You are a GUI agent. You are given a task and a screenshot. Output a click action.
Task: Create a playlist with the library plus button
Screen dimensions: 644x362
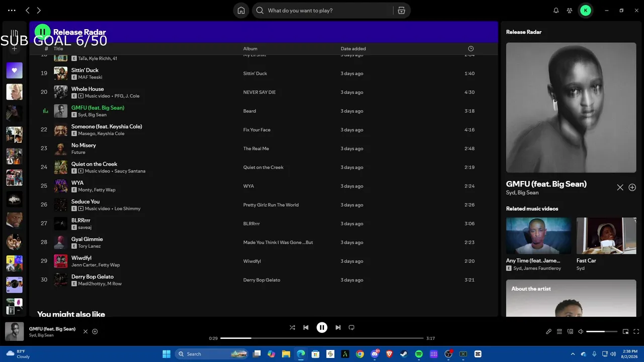[x=15, y=49]
